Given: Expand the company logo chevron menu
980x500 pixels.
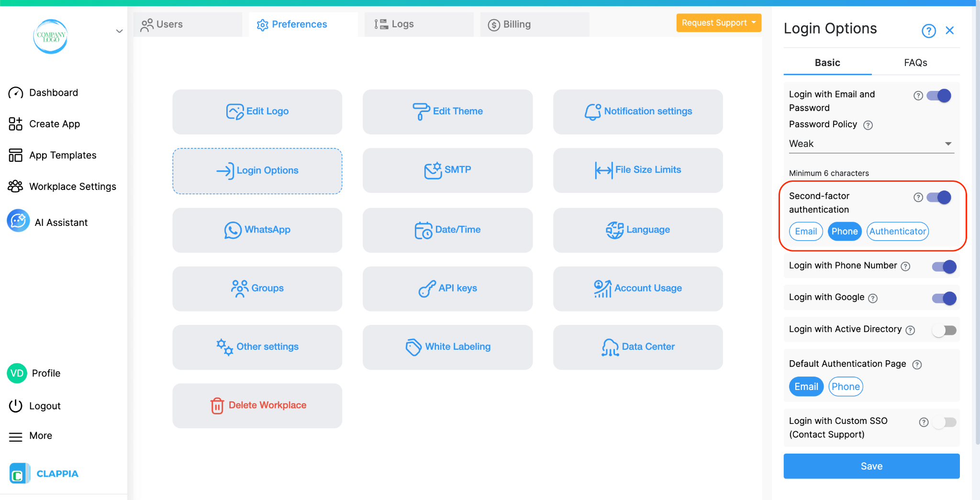Looking at the screenshot, I should click(119, 31).
